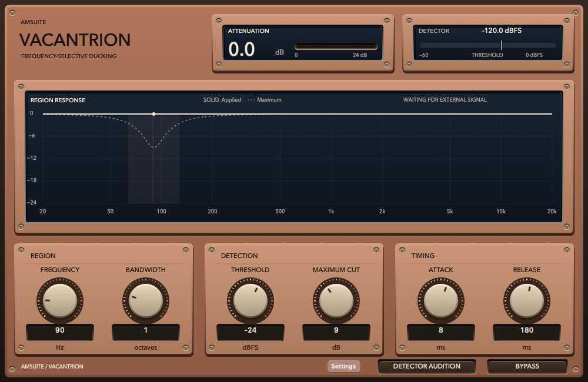Click the 100 frequency axis label
The width and height of the screenshot is (588, 382).
click(x=161, y=212)
